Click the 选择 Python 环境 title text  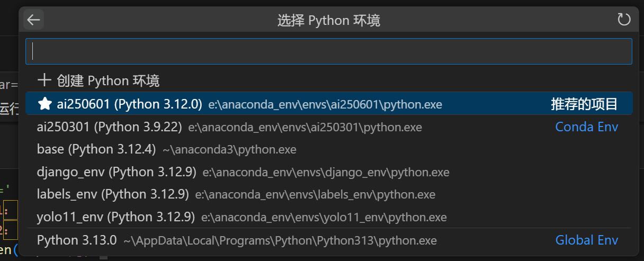point(329,21)
